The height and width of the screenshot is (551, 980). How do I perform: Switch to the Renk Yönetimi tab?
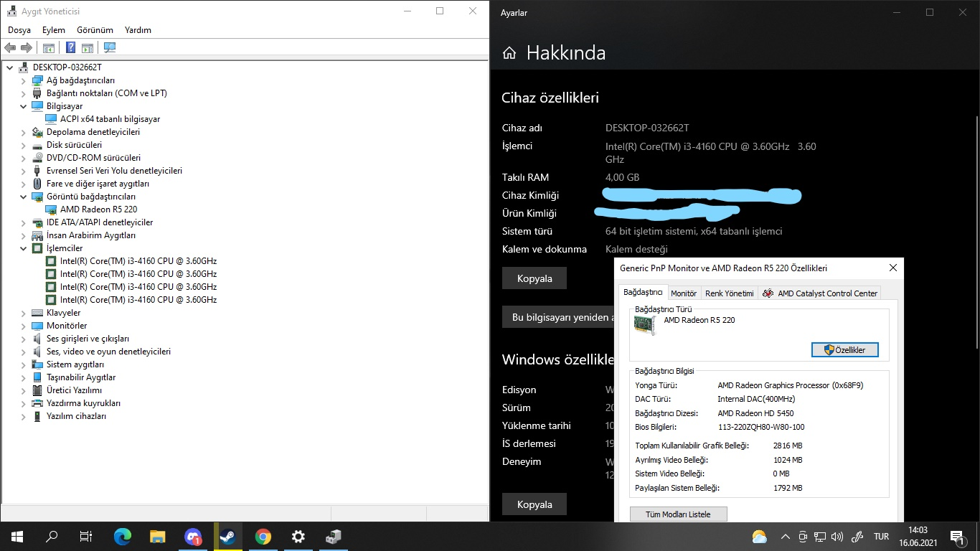(730, 293)
